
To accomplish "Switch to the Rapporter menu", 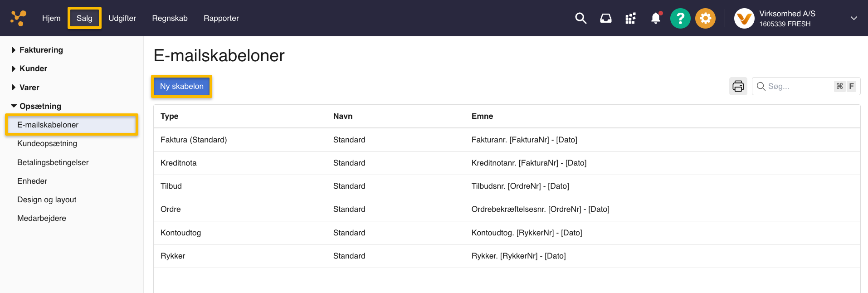I will (x=221, y=18).
